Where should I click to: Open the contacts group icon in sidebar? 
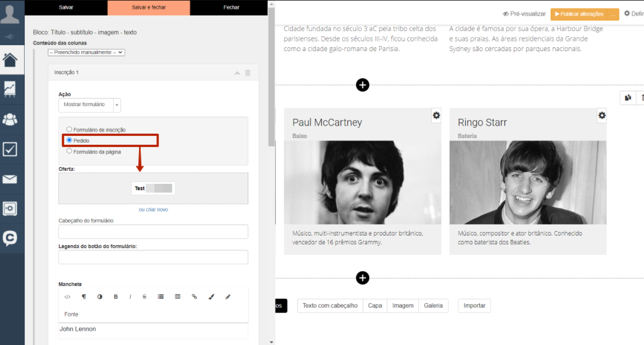[10, 119]
